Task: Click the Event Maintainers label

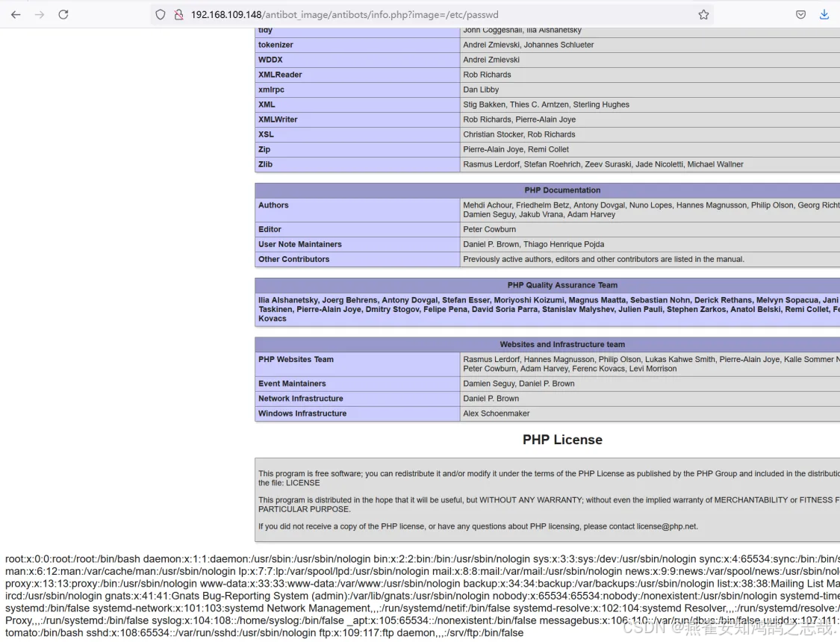Action: pyautogui.click(x=292, y=384)
